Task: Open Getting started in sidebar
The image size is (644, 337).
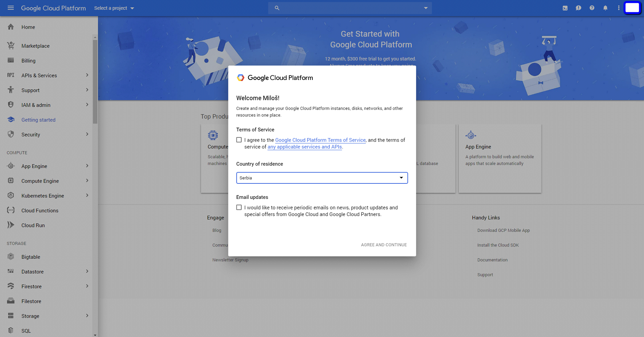Action: coord(38,120)
